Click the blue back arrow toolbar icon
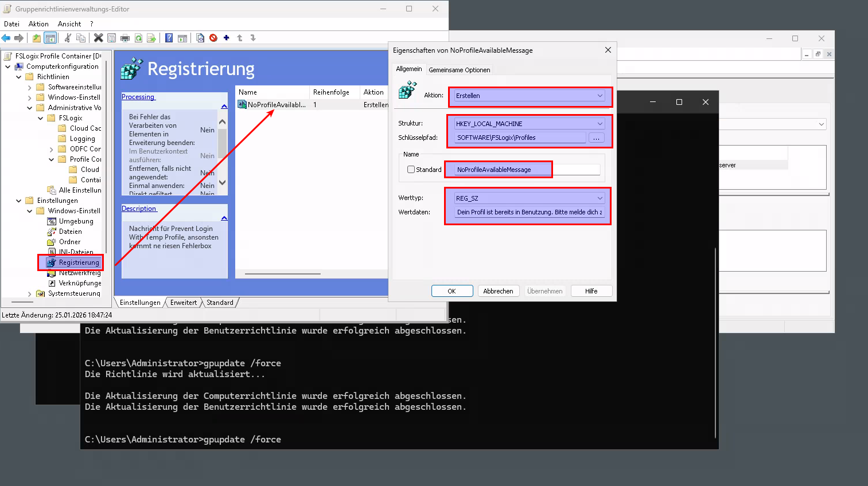The image size is (868, 486). 6,38
